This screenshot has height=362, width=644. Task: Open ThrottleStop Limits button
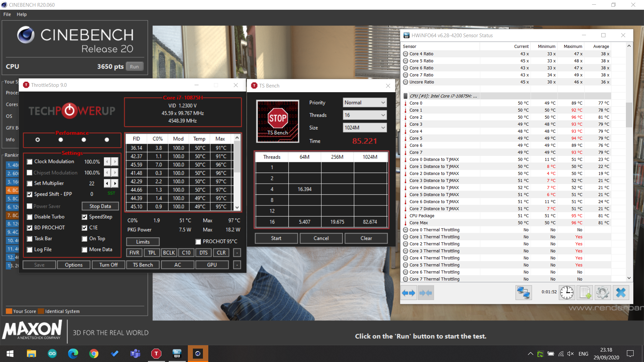point(143,242)
